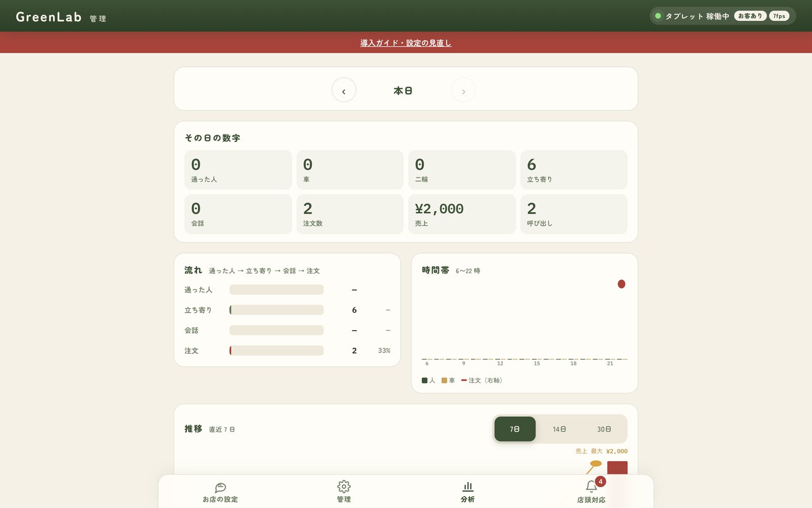Viewport: 812px width, 508px height.
Task: Click the red sales bar in trend chart
Action: (617, 468)
